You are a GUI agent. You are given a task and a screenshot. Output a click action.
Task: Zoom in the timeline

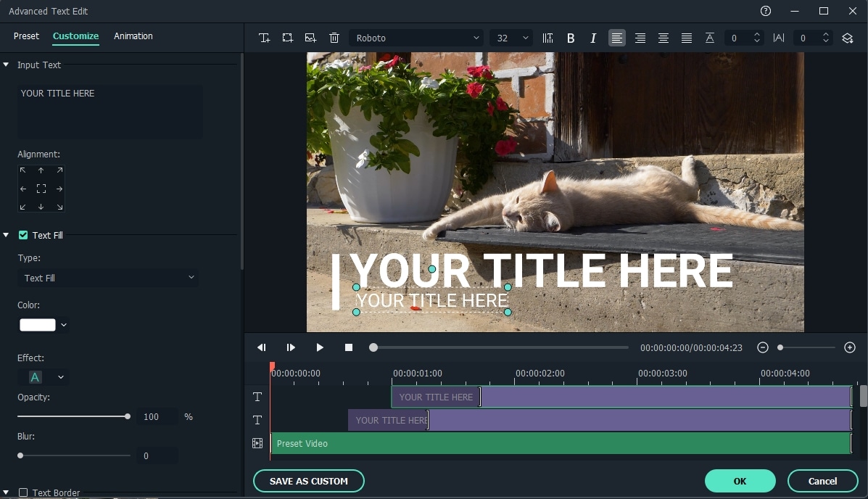coord(850,347)
